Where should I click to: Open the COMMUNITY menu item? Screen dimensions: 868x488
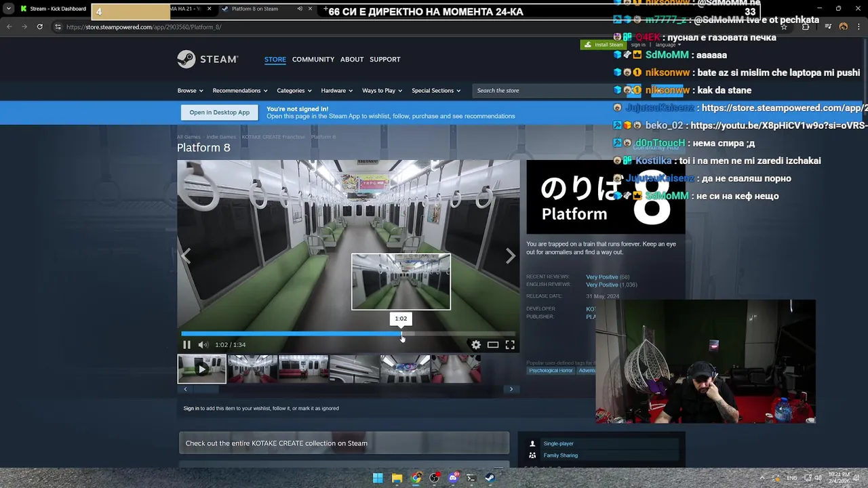point(313,60)
